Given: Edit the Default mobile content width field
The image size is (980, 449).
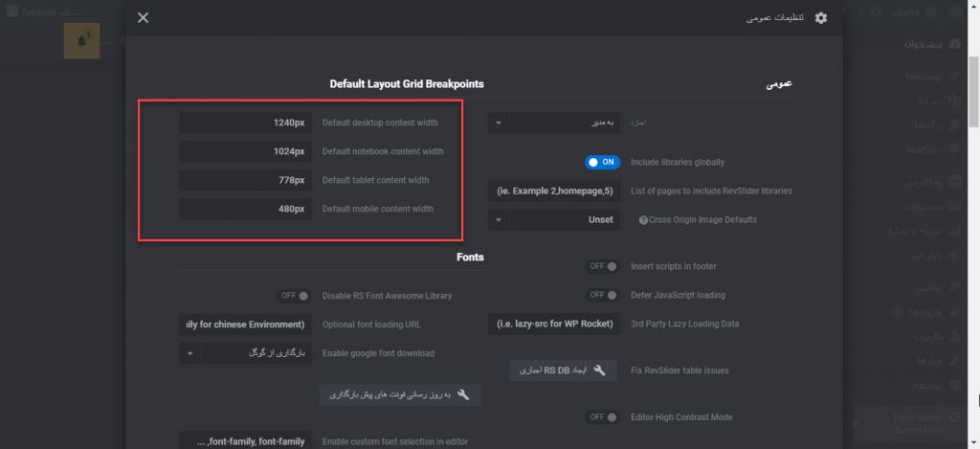Looking at the screenshot, I should click(x=246, y=209).
